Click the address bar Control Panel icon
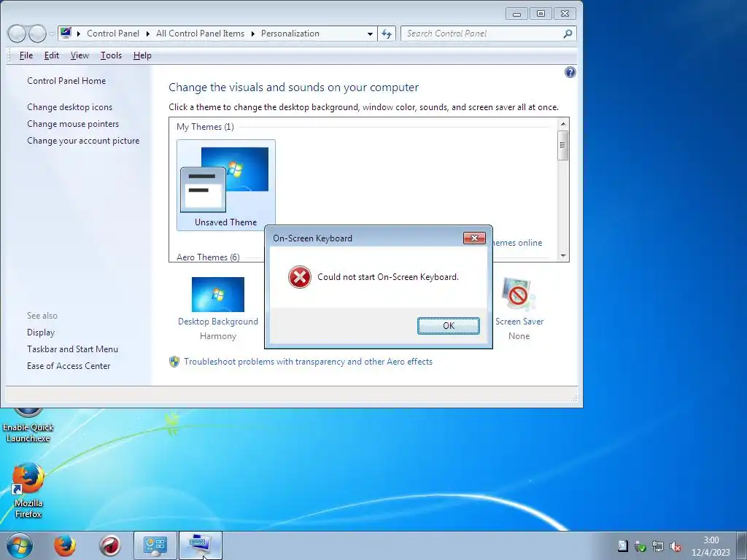The image size is (747, 560). 66,34
